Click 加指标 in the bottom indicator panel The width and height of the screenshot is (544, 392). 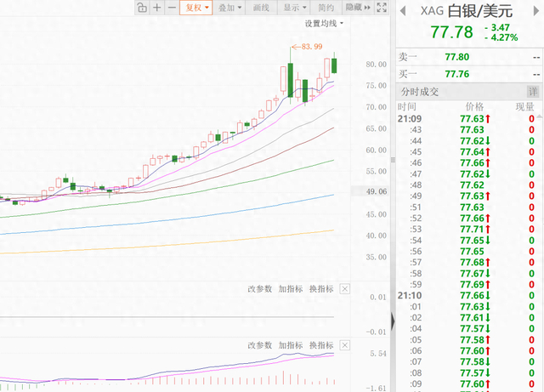[291, 345]
